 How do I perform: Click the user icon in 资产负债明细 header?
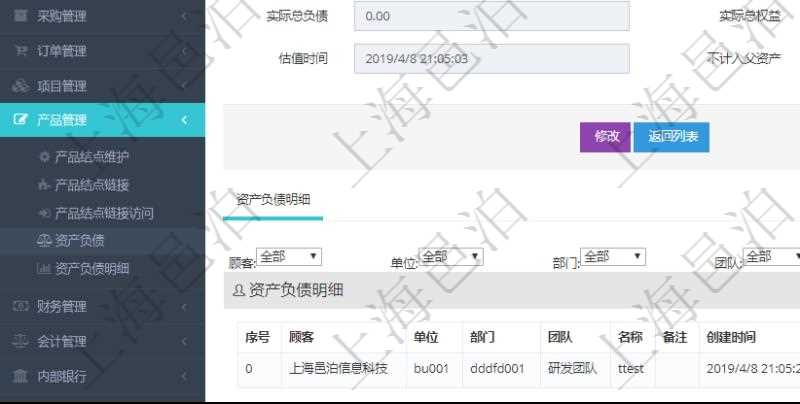click(x=238, y=290)
